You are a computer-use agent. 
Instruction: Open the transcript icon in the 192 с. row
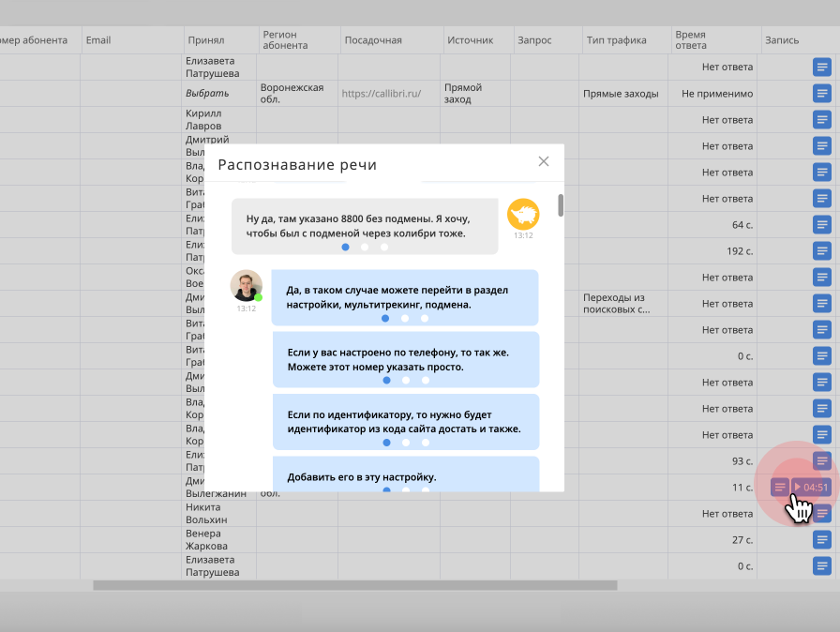click(x=821, y=251)
